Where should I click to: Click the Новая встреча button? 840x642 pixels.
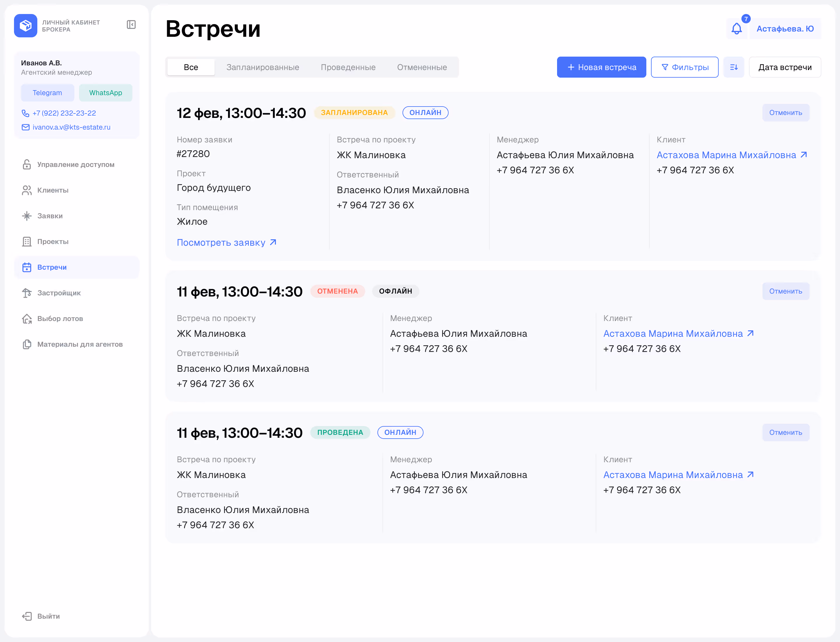[601, 67]
